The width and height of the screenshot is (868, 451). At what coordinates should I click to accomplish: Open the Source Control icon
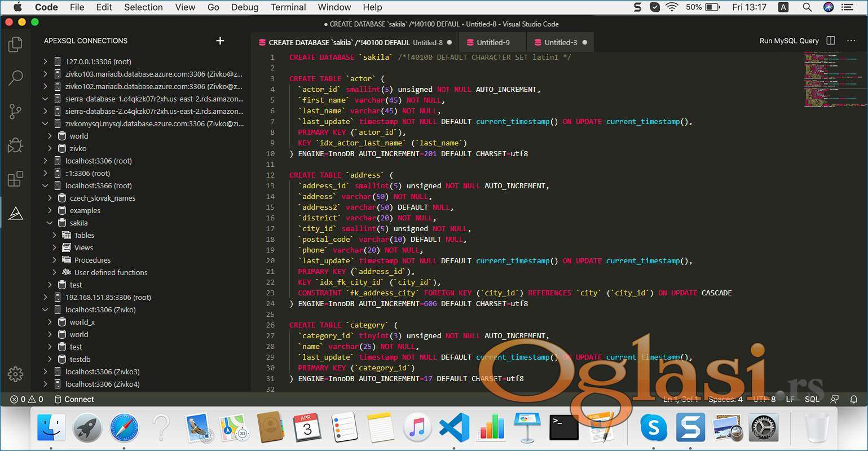[x=15, y=112]
